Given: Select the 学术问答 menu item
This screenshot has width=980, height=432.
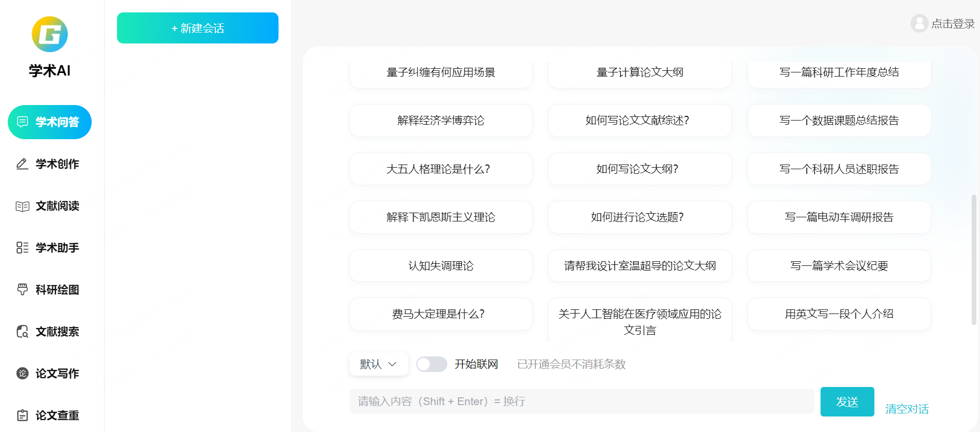Looking at the screenshot, I should [50, 122].
